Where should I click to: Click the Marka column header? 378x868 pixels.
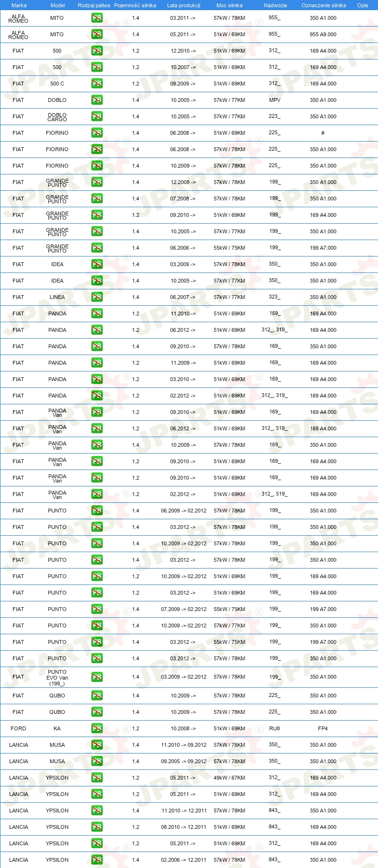[19, 5]
